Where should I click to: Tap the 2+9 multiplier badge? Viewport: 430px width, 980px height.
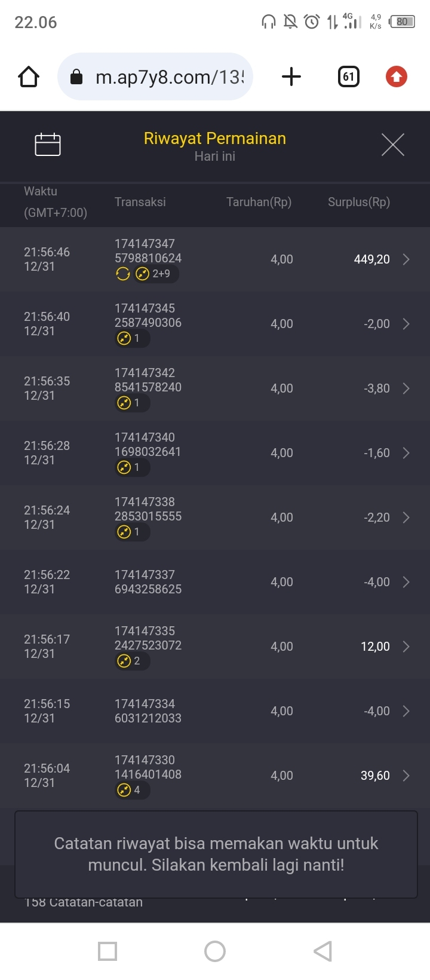click(x=156, y=274)
